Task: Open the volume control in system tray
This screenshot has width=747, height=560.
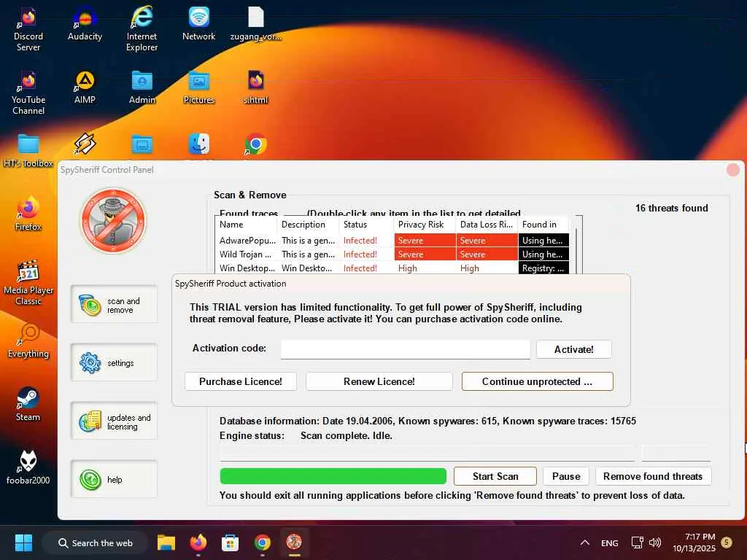Action: coord(655,542)
